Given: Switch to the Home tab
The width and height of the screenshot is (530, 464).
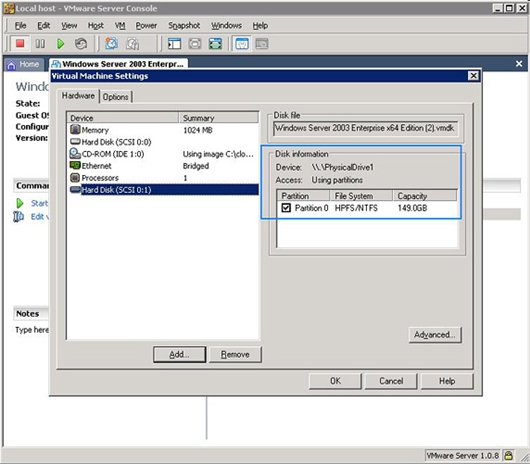Looking at the screenshot, I should [23, 65].
